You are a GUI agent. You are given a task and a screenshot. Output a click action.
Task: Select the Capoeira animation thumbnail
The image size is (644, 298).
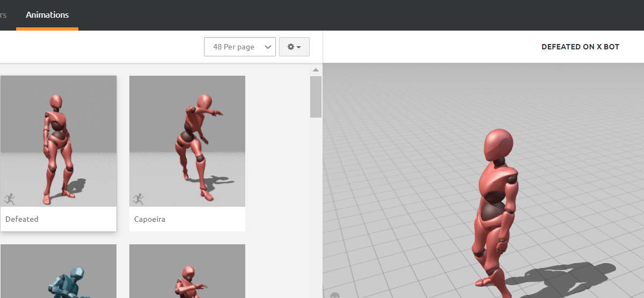coord(187,141)
